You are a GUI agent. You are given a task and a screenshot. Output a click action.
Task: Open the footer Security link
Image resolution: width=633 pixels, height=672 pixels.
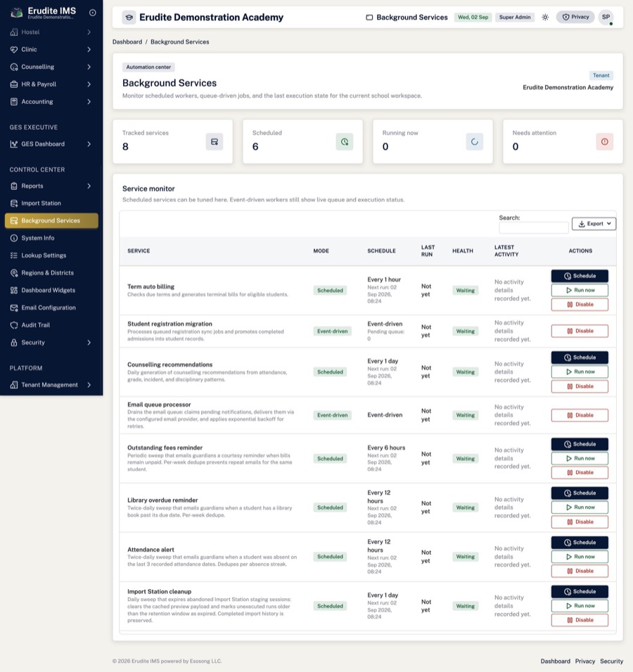click(x=611, y=661)
